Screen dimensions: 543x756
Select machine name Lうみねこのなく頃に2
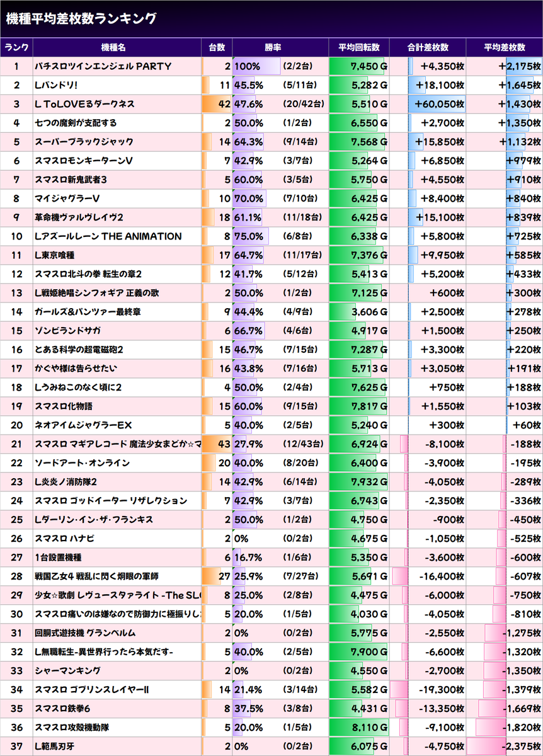77,387
